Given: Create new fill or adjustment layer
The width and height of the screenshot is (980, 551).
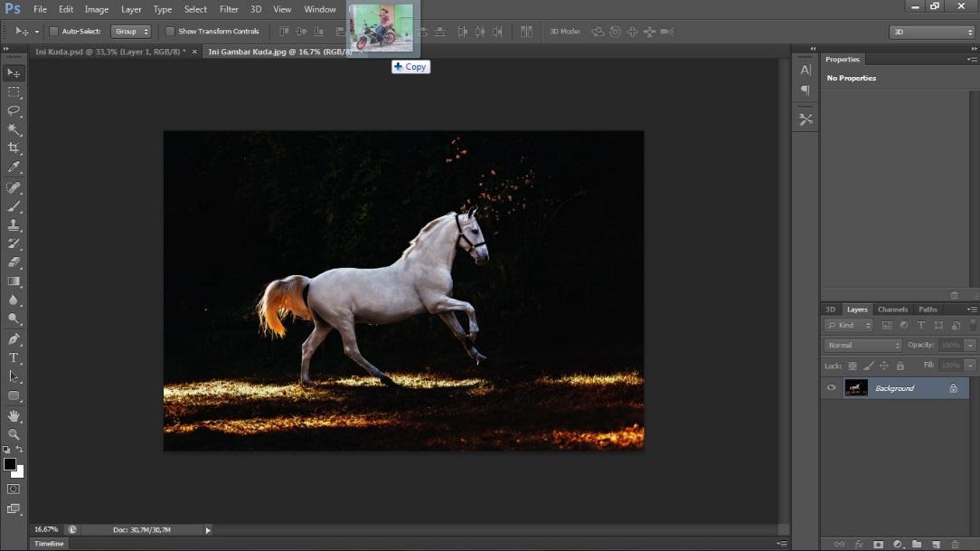Looking at the screenshot, I should tap(898, 545).
